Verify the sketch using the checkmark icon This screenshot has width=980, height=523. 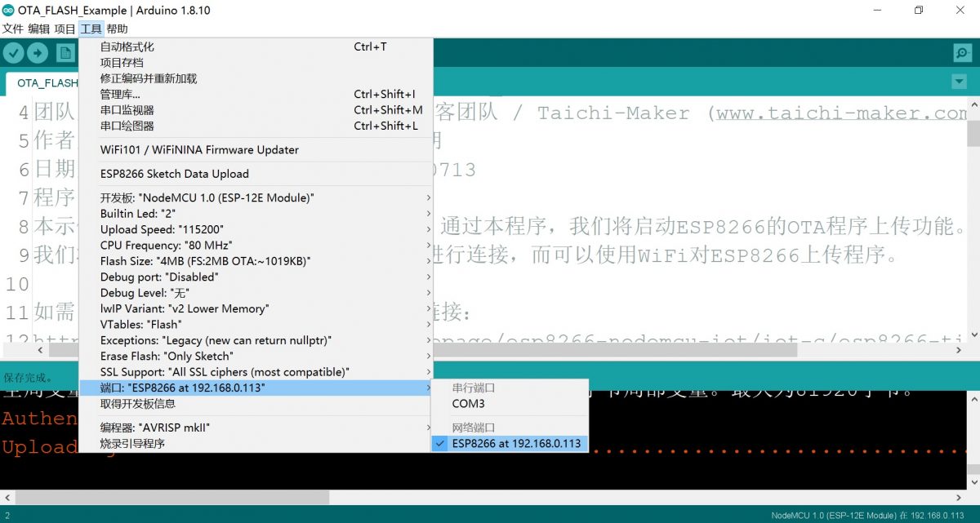pos(14,52)
